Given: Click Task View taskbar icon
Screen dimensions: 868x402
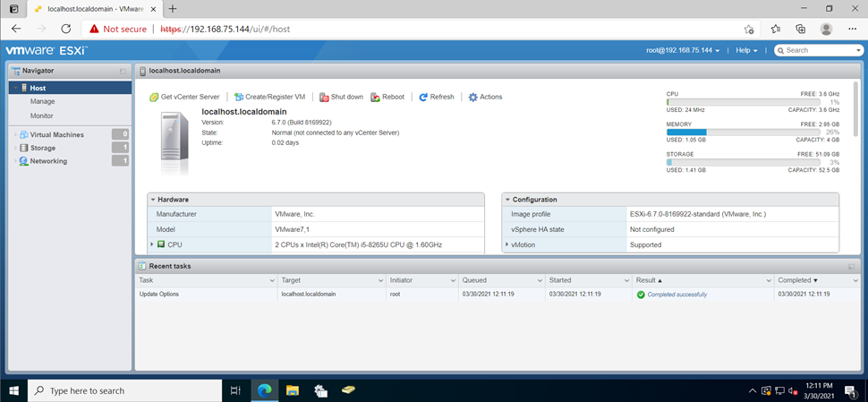Looking at the screenshot, I should [235, 390].
